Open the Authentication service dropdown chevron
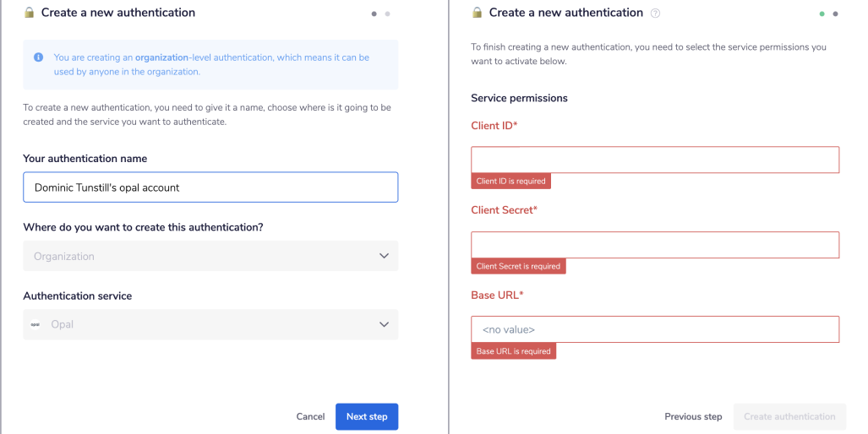868x434 pixels. pyautogui.click(x=384, y=324)
